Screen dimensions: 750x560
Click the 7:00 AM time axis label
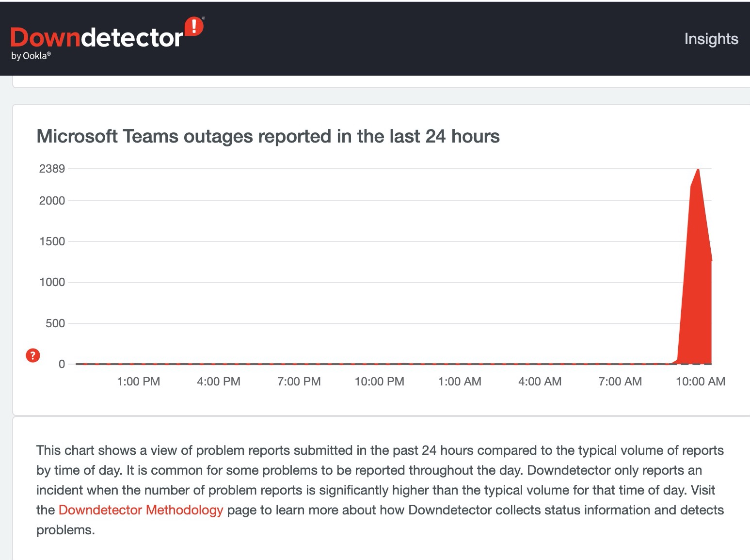click(620, 382)
